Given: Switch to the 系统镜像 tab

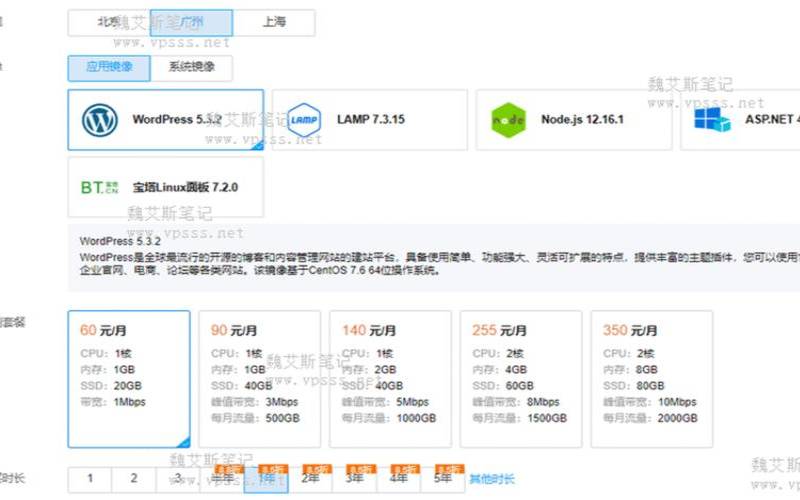Looking at the screenshot, I should tap(190, 68).
